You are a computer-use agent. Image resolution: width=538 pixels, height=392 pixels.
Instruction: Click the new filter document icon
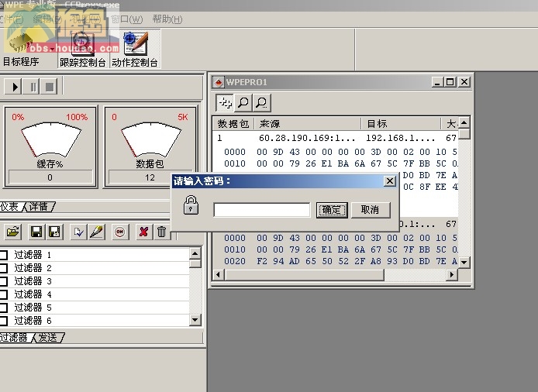coord(78,232)
